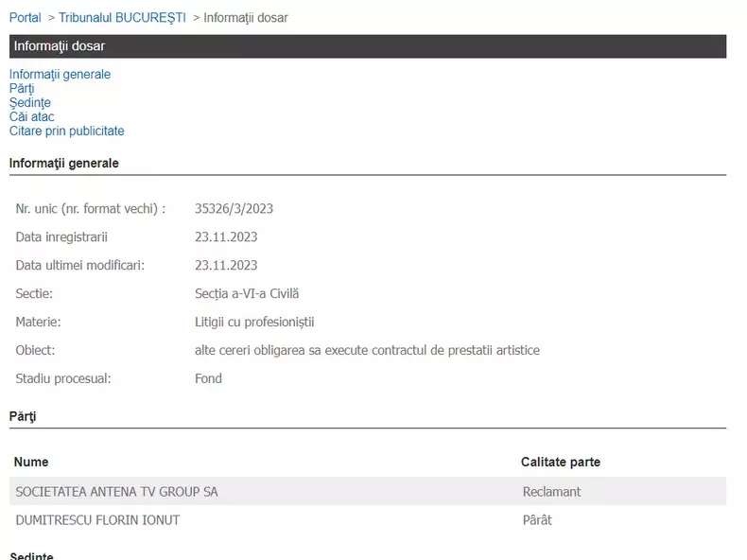The width and height of the screenshot is (747, 560).
Task: Open the Tribunalul BUCUREȘTI breadcrumb link
Action: [122, 18]
